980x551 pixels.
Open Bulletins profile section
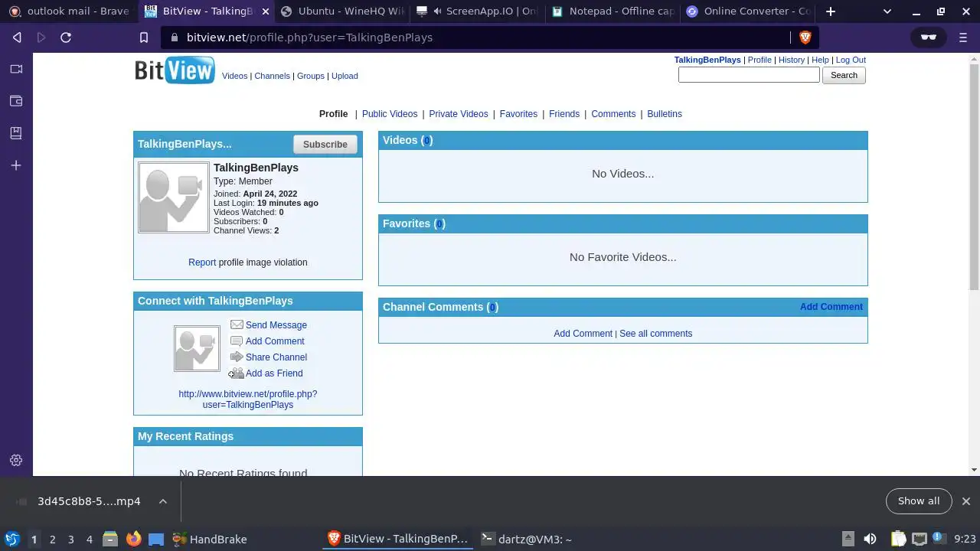point(665,114)
